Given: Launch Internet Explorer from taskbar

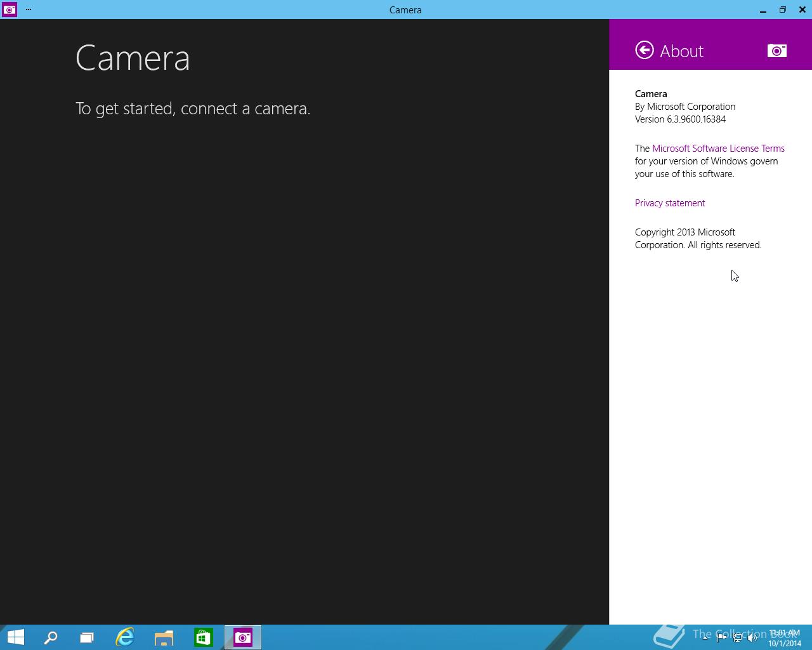Looking at the screenshot, I should pos(125,637).
